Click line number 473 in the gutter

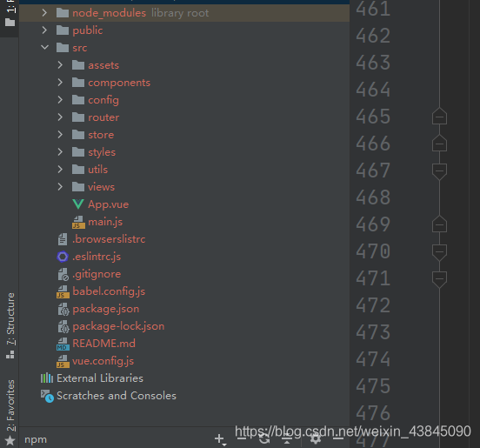pyautogui.click(x=373, y=332)
